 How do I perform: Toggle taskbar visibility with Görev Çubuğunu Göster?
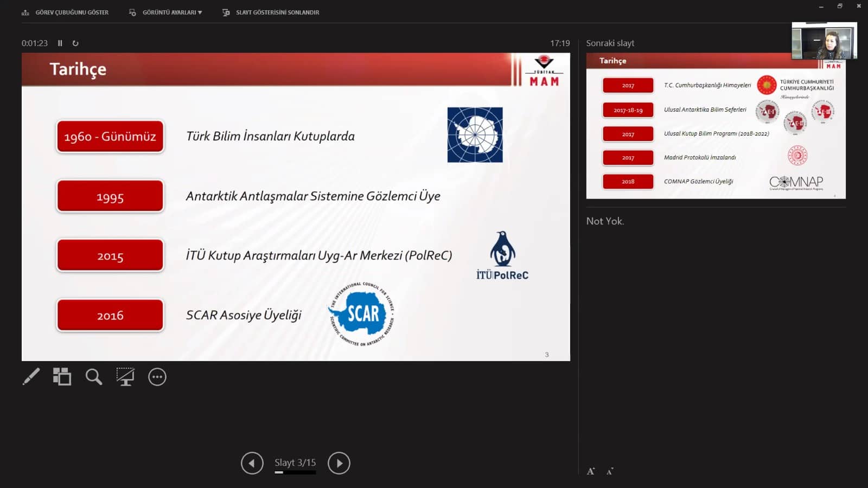(x=66, y=12)
